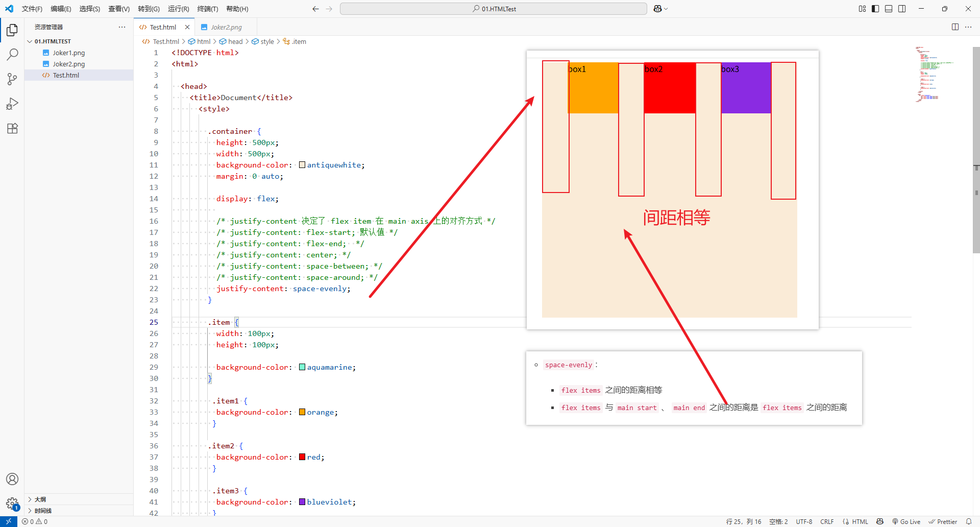The width and height of the screenshot is (980, 527).
Task: Click the orange color swatch
Action: tap(302, 412)
